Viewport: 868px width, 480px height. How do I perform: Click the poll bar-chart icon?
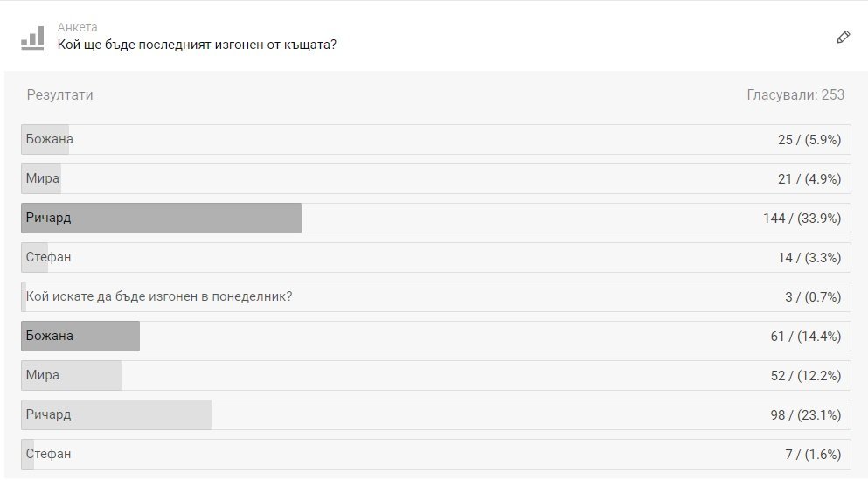coord(32,38)
